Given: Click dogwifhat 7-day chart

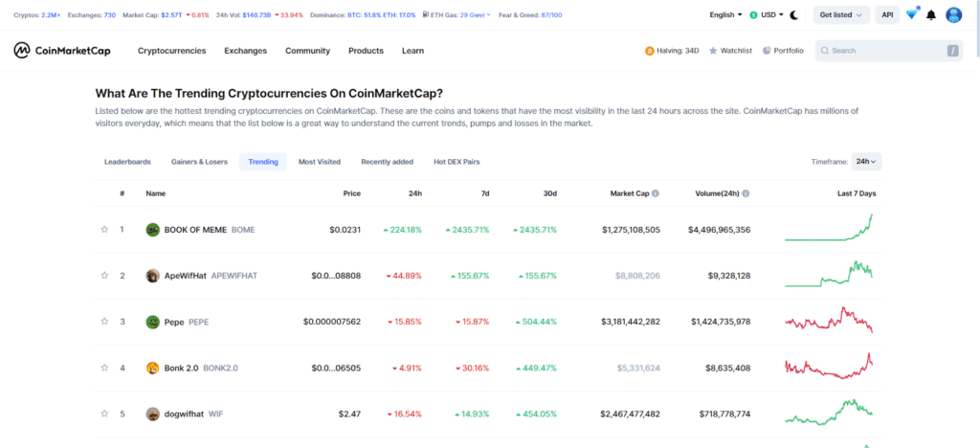Looking at the screenshot, I should click(x=830, y=413).
